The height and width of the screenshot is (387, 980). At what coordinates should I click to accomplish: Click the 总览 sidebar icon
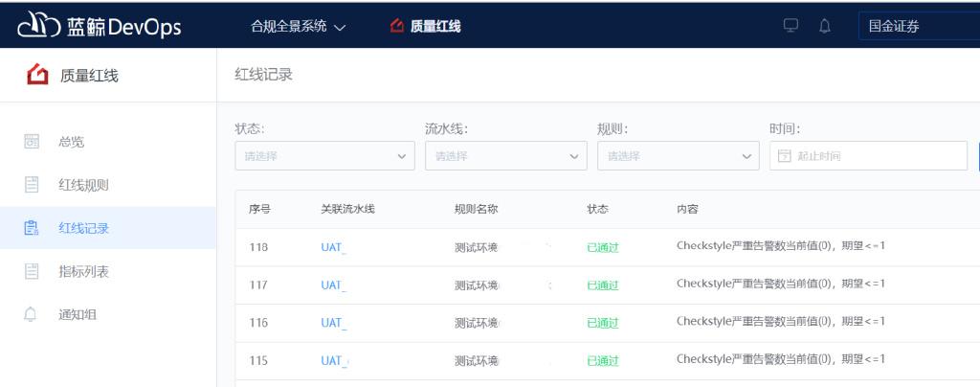tap(32, 142)
